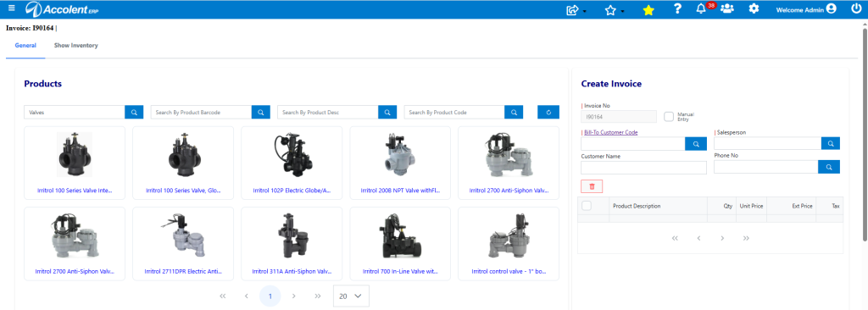Click the outlined star favorites icon
868x310 pixels.
610,9
